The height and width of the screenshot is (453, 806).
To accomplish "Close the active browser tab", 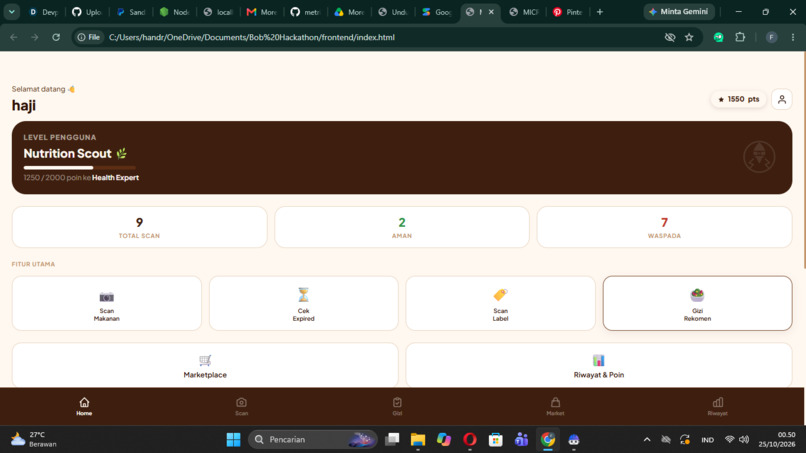I will pyautogui.click(x=491, y=12).
